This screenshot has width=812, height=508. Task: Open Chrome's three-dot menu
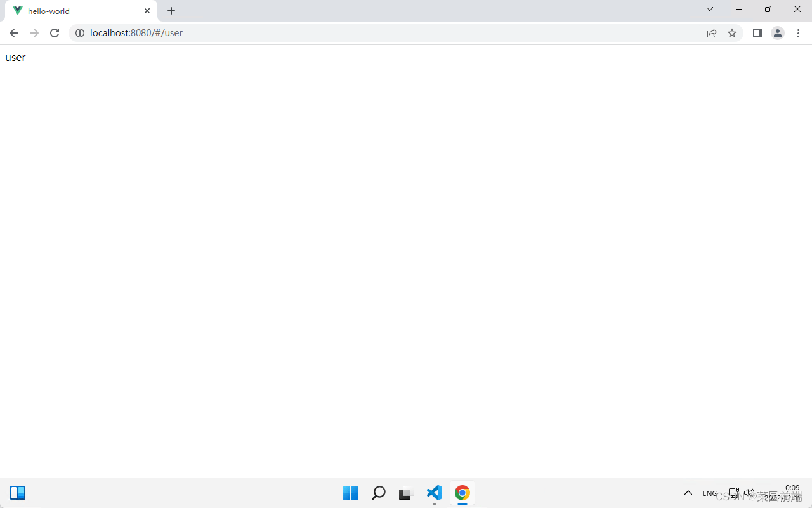(798, 33)
